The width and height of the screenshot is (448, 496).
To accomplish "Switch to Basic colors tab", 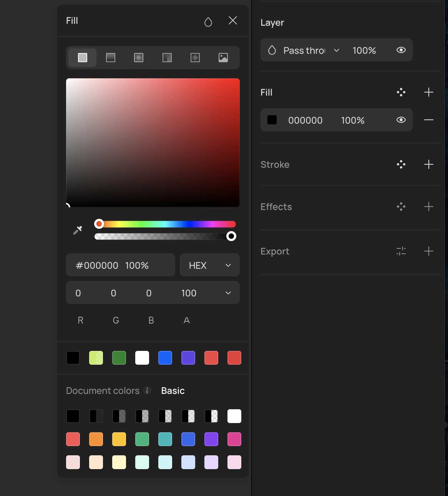I will (x=173, y=390).
